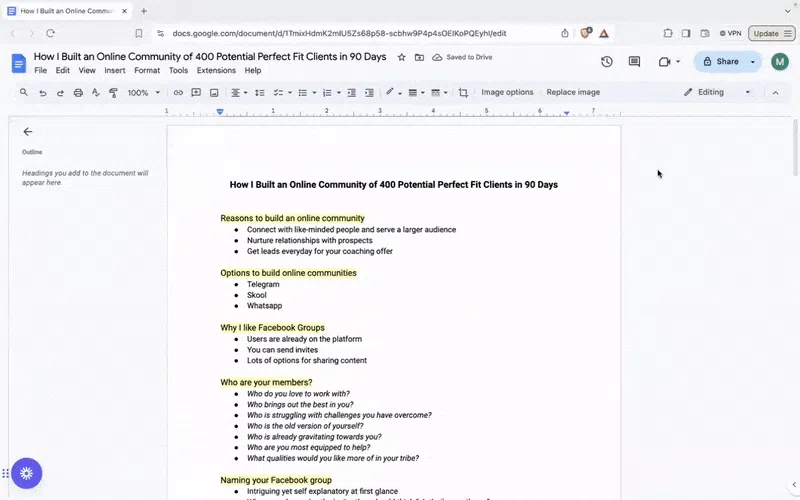Open the Tools menu
This screenshot has width=800, height=500.
tap(179, 70)
